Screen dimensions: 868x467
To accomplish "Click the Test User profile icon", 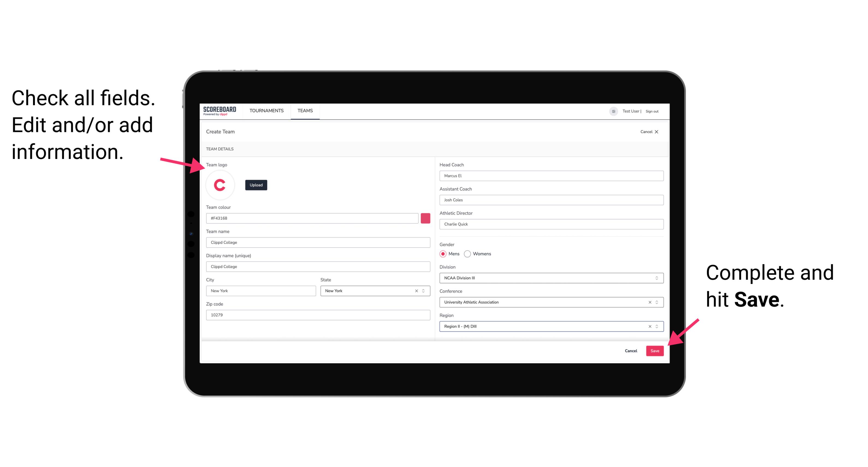I will tap(611, 111).
